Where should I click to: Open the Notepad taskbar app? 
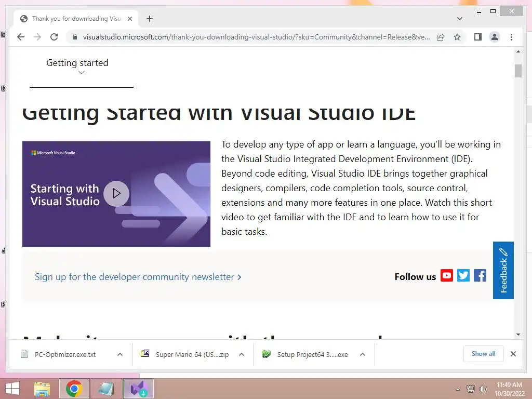106,389
